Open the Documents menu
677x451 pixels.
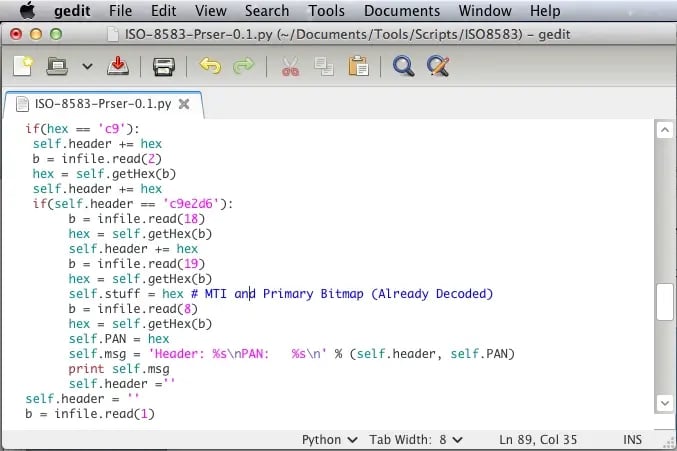point(400,11)
